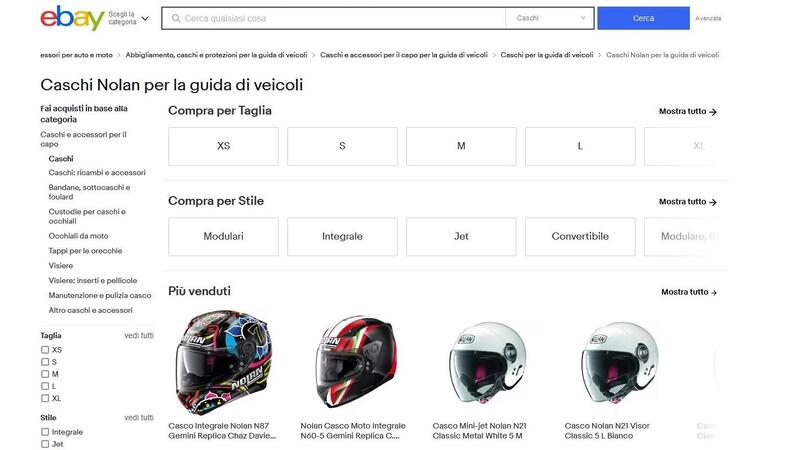Go to Caschi per la guida di veicoli breadcrumb
This screenshot has height=450, width=800.
pos(547,55)
